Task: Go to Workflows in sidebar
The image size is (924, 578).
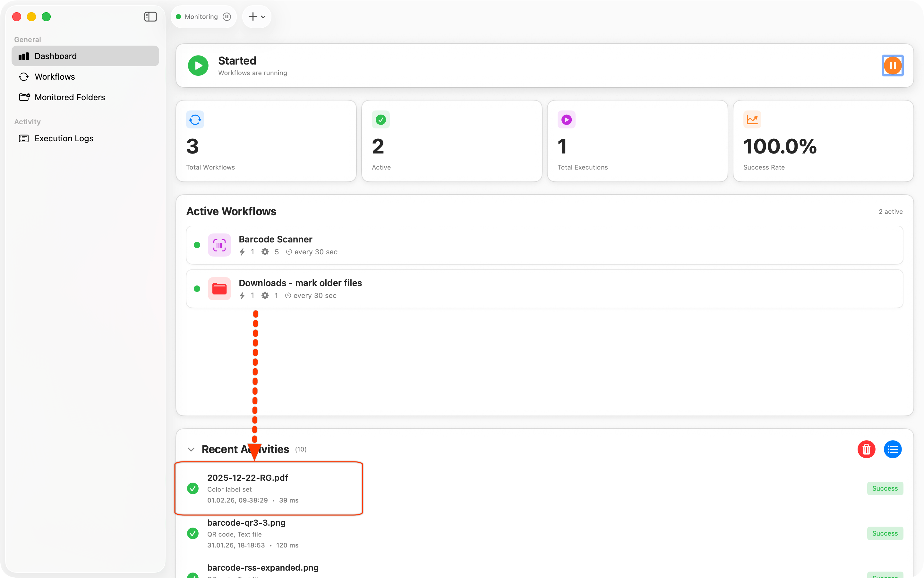Action: pos(85,77)
